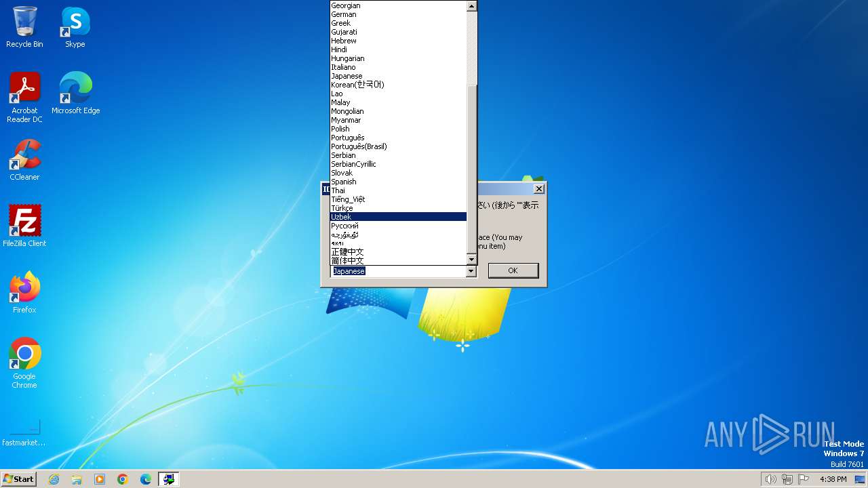The width and height of the screenshot is (868, 488).
Task: Click the list scrollbar down arrow
Action: click(x=472, y=260)
